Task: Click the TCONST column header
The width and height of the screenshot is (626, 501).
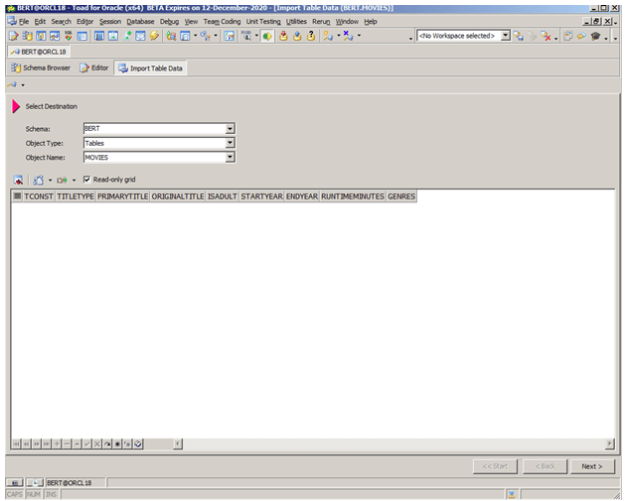Action: pyautogui.click(x=39, y=196)
